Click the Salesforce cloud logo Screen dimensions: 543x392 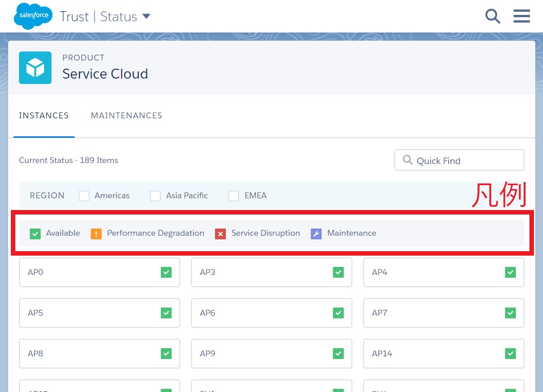(x=33, y=16)
